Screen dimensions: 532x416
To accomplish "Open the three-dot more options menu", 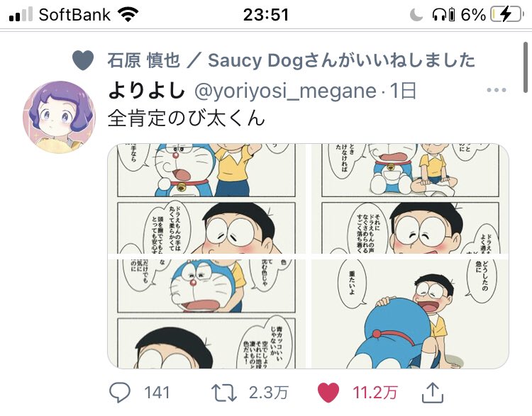I will click(x=496, y=91).
